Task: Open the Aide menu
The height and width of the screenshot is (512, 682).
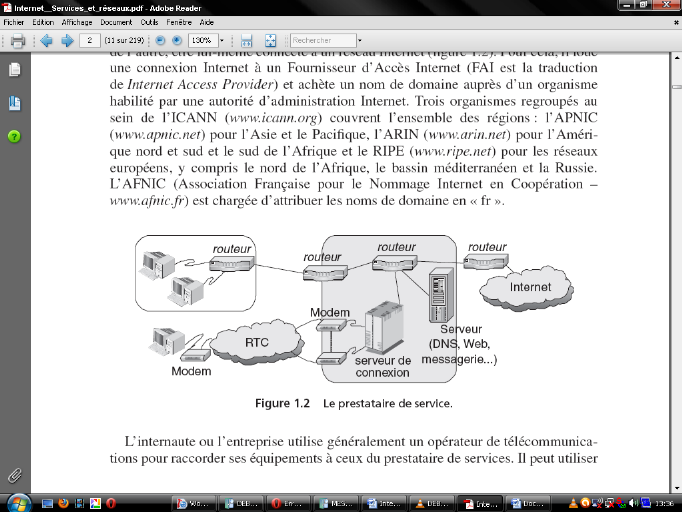Action: coord(207,22)
